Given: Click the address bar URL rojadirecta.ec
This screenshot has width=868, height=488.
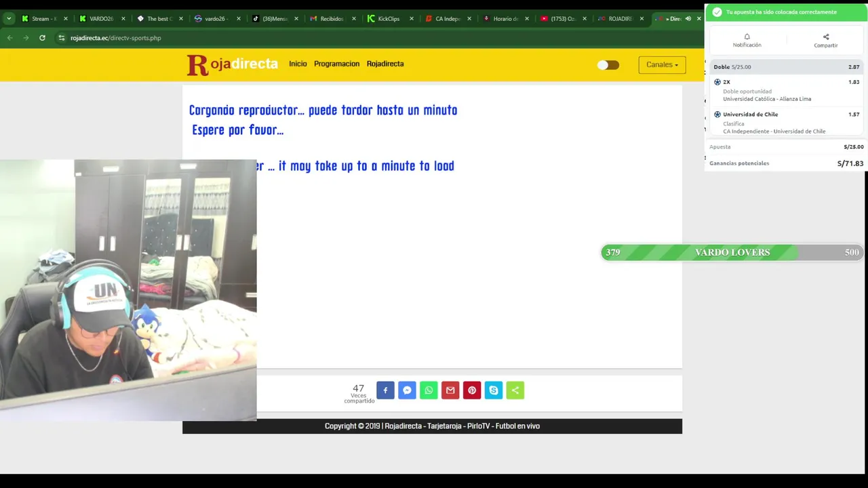Looking at the screenshot, I should tap(115, 38).
